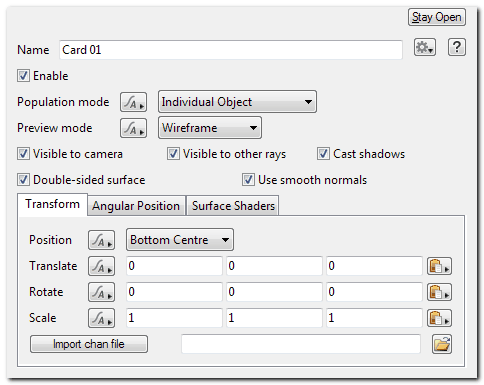Toggle Cast shadows checkbox

pyautogui.click(x=323, y=154)
